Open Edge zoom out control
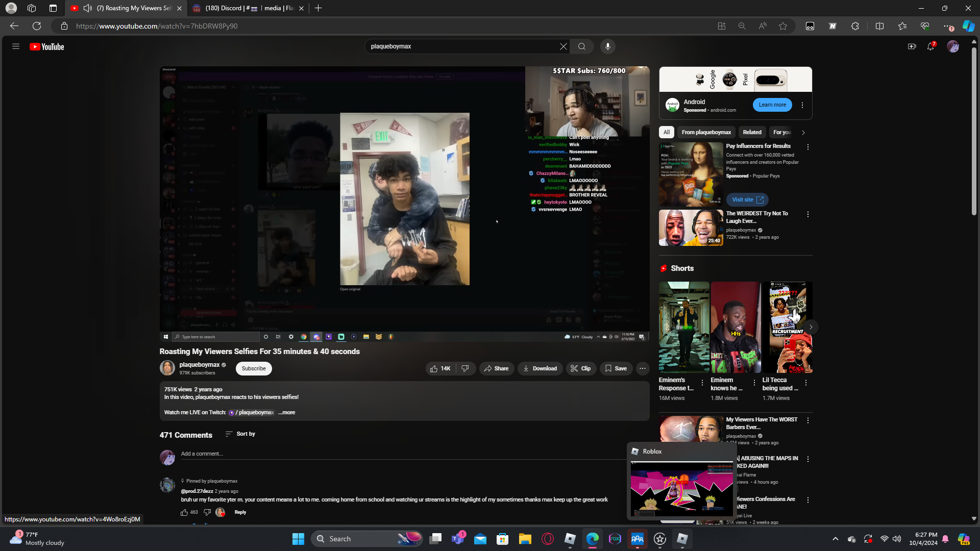The image size is (980, 551). tap(742, 26)
